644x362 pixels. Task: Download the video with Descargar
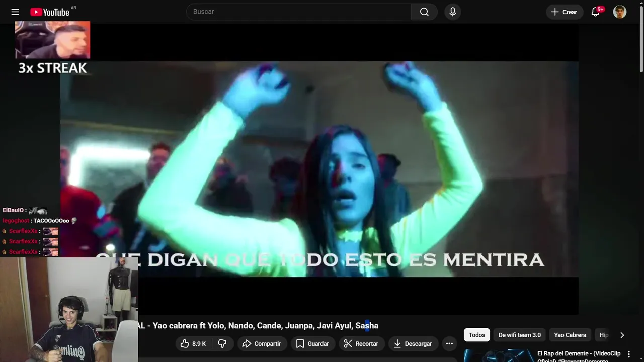click(x=413, y=343)
